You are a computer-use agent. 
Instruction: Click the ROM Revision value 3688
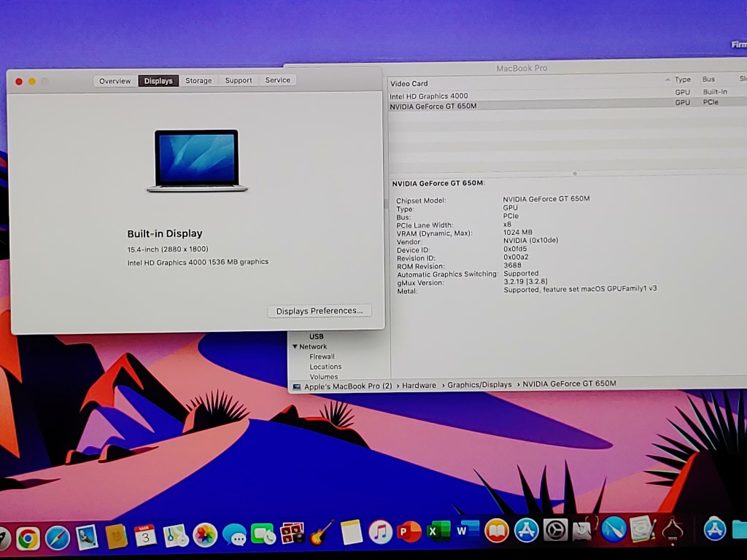[513, 265]
